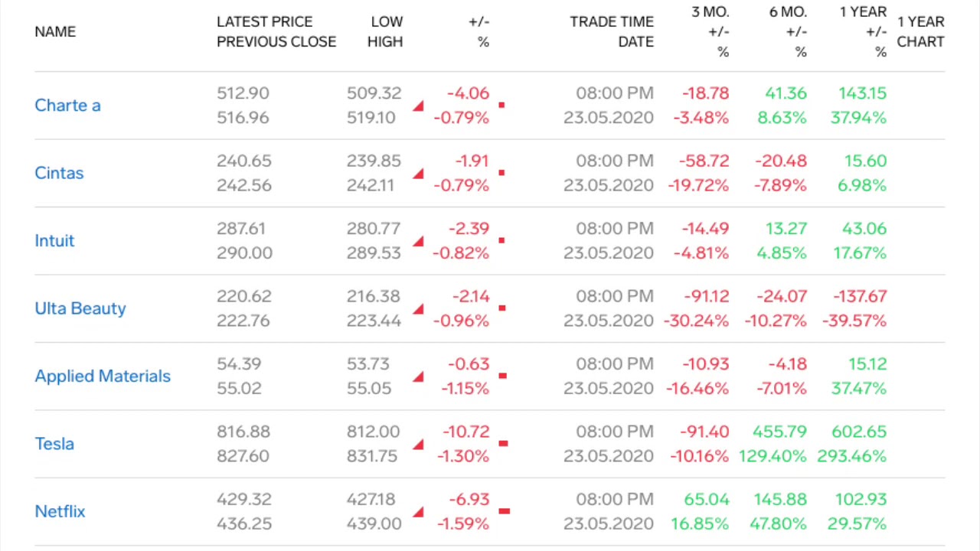This screenshot has height=551, width=980.
Task: Open the Ulta Beauty stock page
Action: [x=80, y=308]
